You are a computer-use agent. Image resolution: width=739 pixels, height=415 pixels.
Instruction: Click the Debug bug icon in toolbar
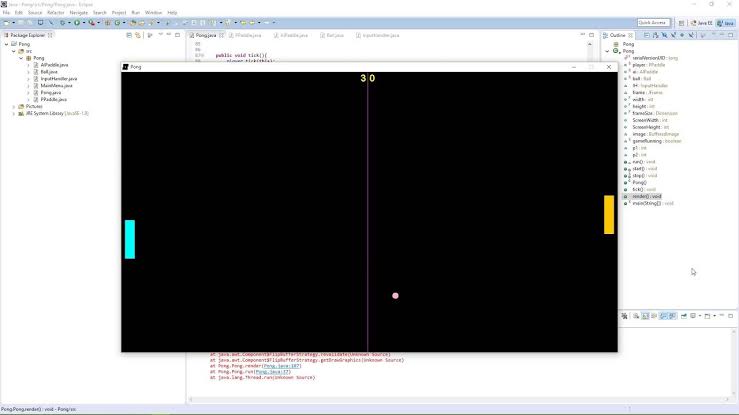click(62, 23)
